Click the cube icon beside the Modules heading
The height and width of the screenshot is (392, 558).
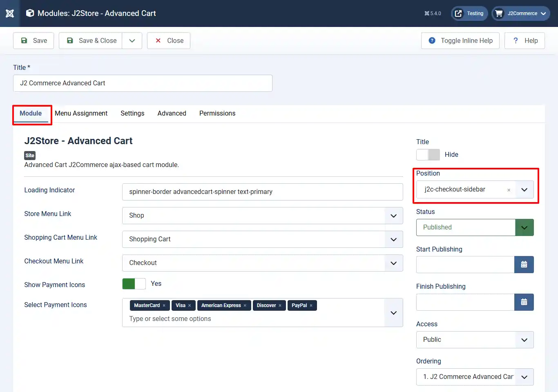[x=30, y=13]
